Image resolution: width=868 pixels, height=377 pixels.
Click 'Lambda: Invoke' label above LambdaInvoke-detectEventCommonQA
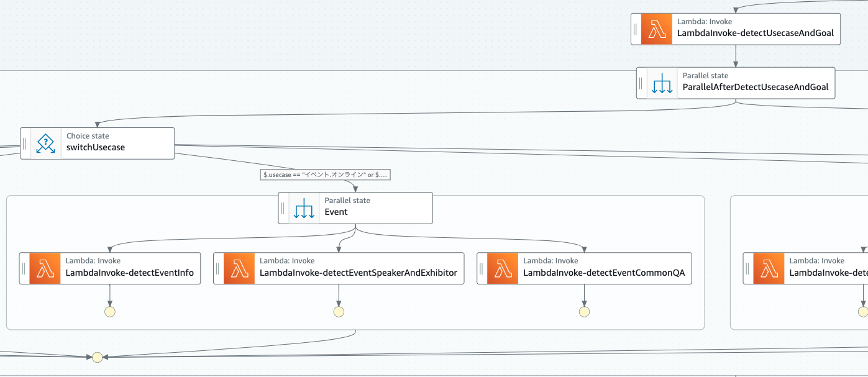(550, 261)
